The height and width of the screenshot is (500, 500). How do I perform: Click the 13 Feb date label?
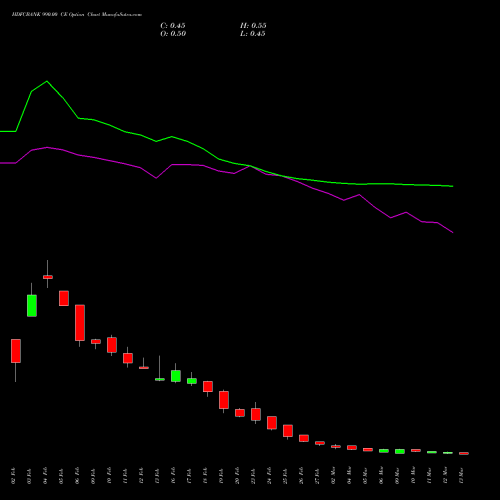point(157,476)
